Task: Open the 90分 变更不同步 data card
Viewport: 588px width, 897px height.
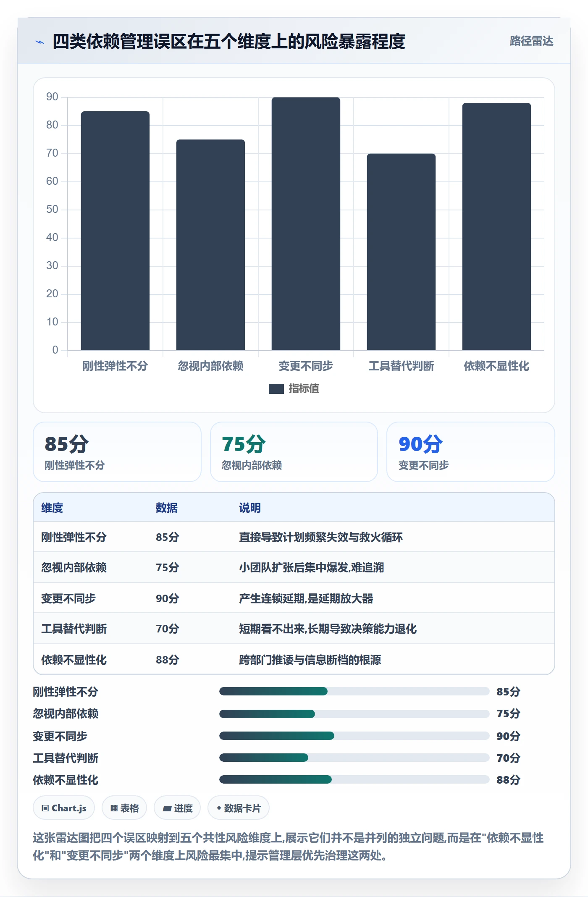Action: [471, 452]
